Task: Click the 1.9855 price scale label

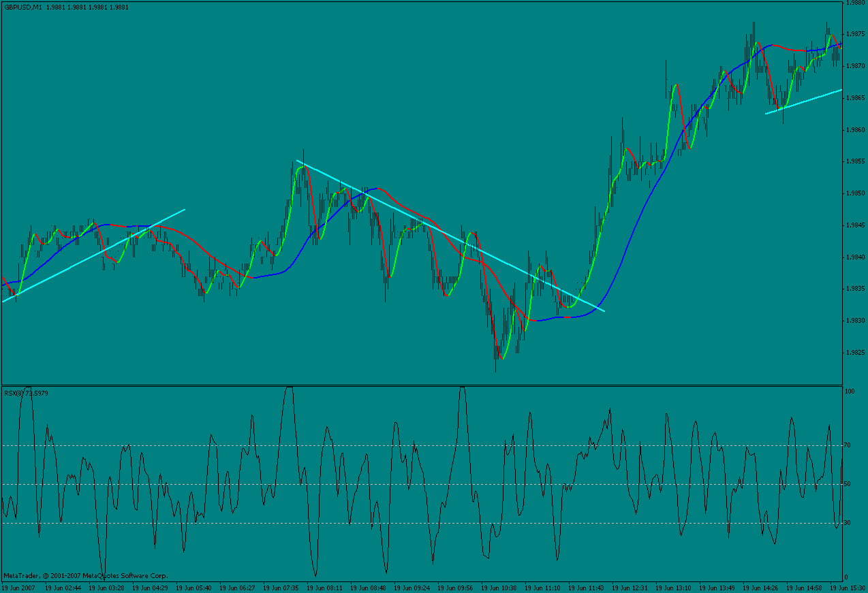Action: click(x=856, y=161)
